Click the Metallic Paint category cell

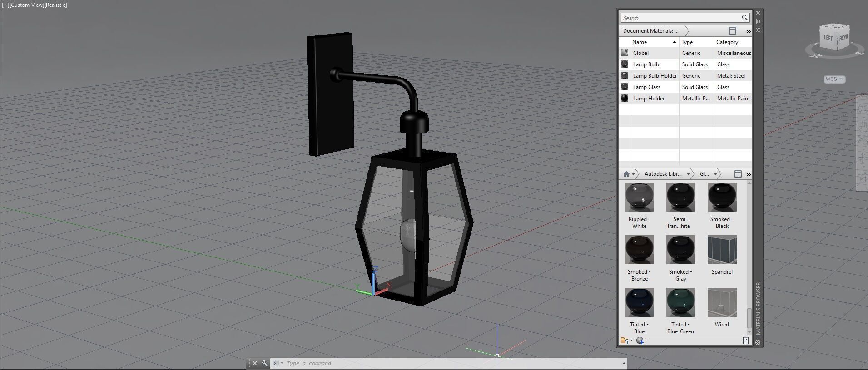pyautogui.click(x=733, y=99)
